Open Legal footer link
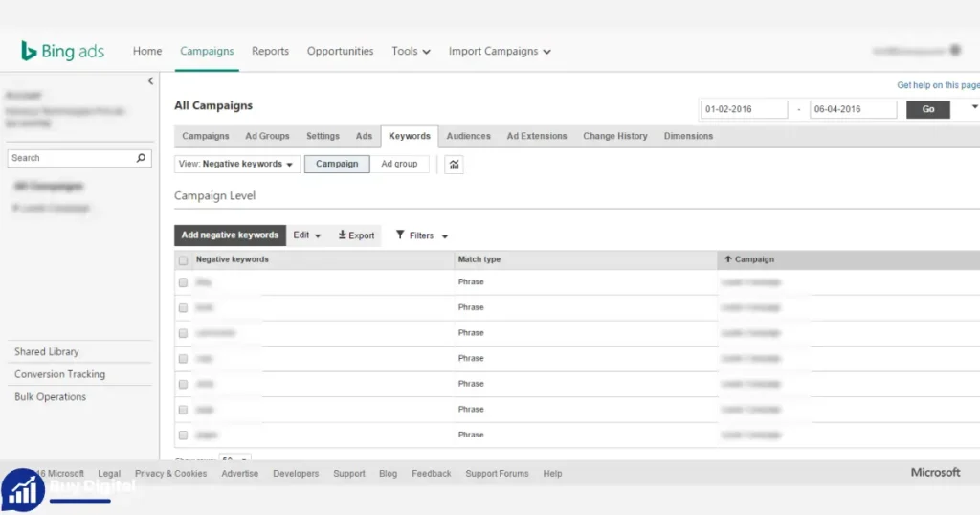 (x=109, y=473)
